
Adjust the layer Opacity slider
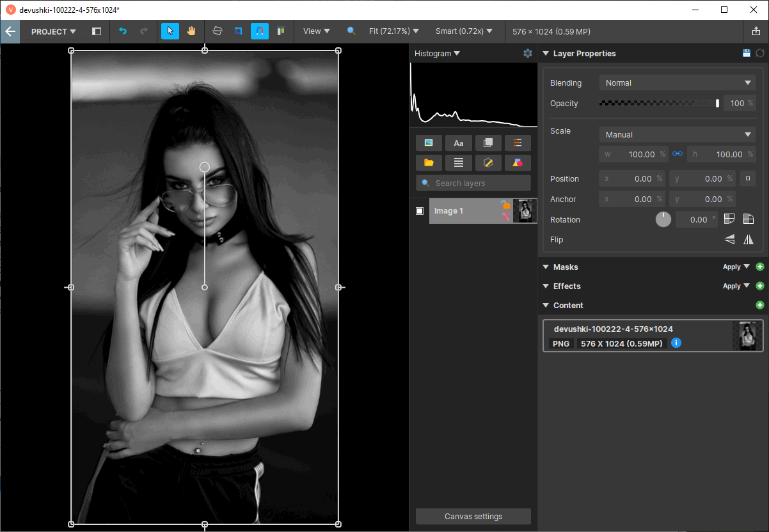(659, 103)
